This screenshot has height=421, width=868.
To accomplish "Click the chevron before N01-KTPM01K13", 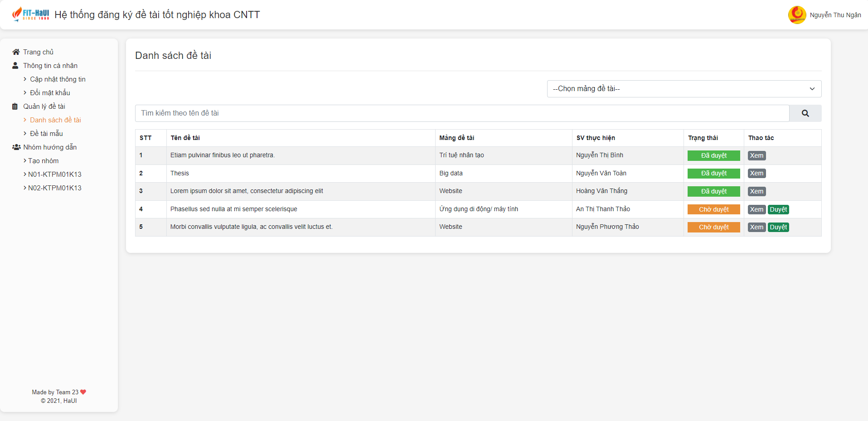I will (25, 174).
